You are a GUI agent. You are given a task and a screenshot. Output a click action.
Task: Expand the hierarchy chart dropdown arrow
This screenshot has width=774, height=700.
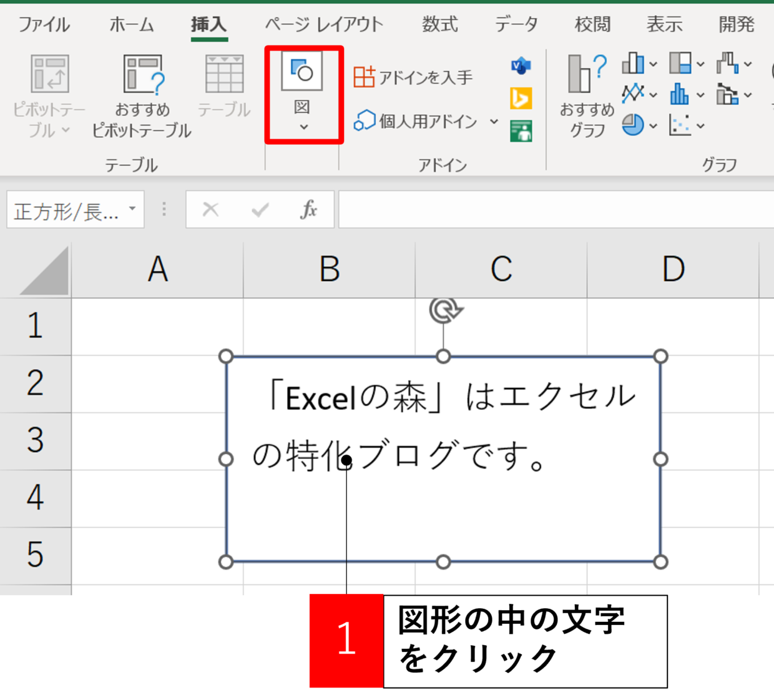coord(700,64)
